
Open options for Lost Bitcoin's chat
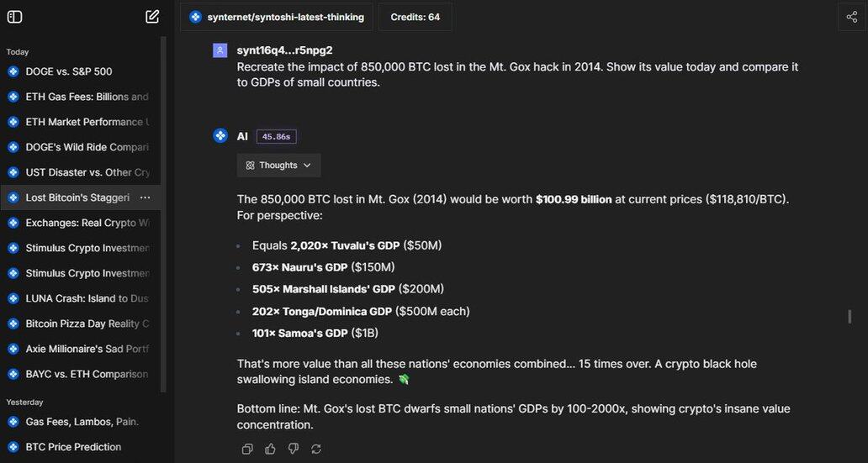point(145,197)
